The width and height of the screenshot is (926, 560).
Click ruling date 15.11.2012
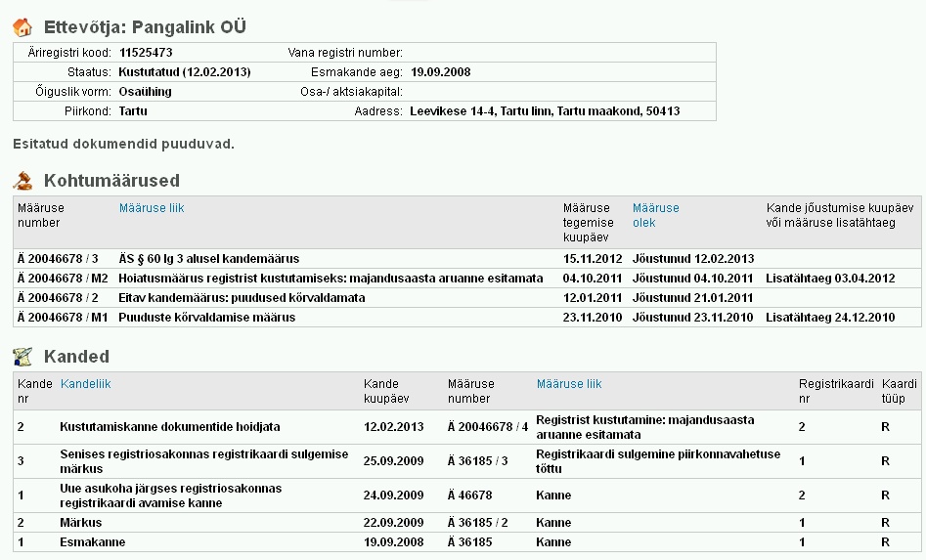tap(593, 258)
